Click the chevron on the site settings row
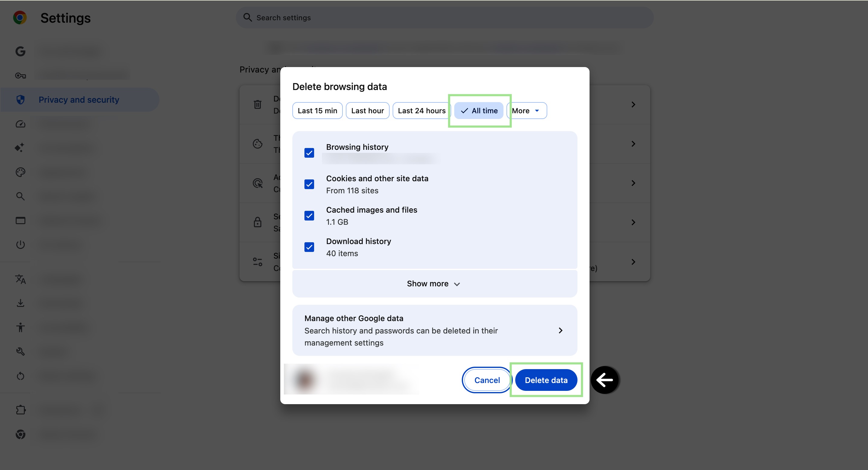 coord(633,262)
